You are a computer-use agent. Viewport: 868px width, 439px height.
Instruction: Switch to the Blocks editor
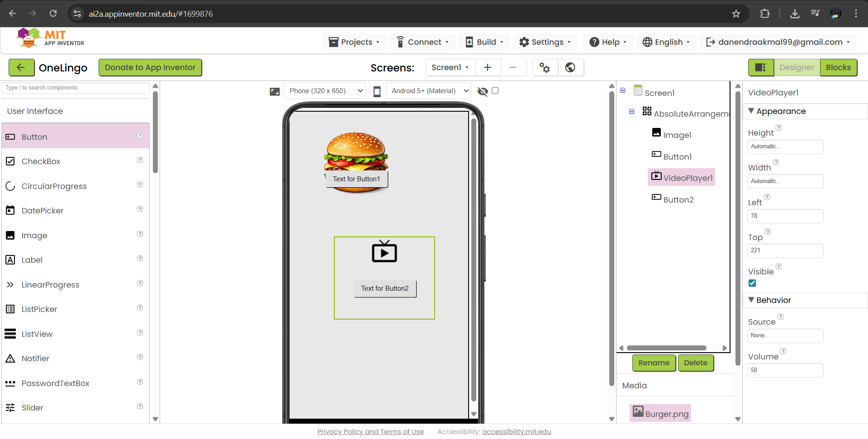pos(838,67)
